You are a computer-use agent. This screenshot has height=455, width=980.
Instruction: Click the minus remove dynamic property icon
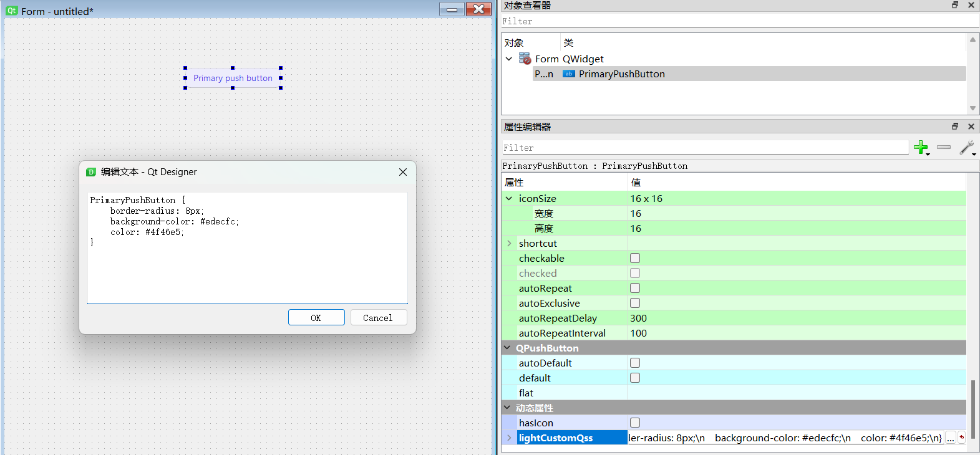click(944, 148)
